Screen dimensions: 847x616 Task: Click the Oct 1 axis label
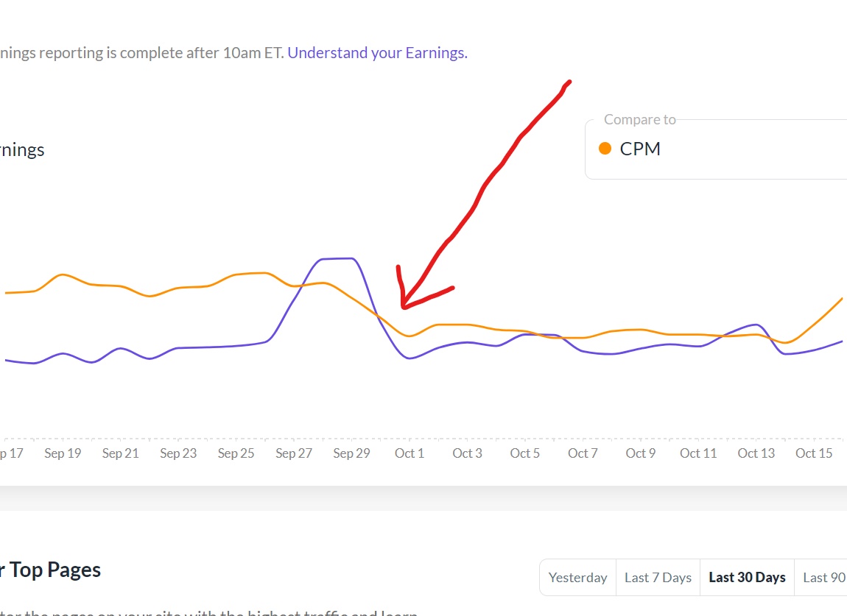[410, 453]
